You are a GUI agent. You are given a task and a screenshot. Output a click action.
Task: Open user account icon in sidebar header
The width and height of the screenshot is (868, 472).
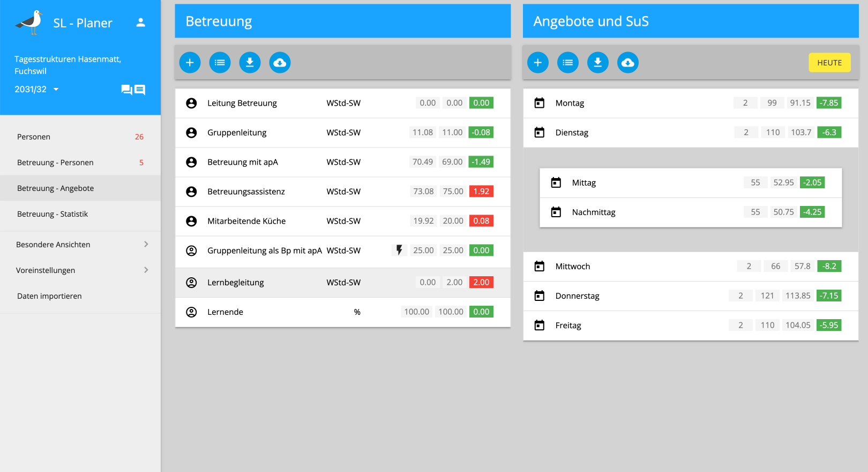click(140, 23)
